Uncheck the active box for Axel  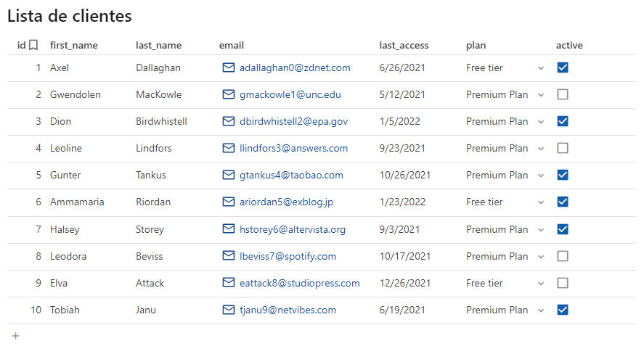click(563, 67)
